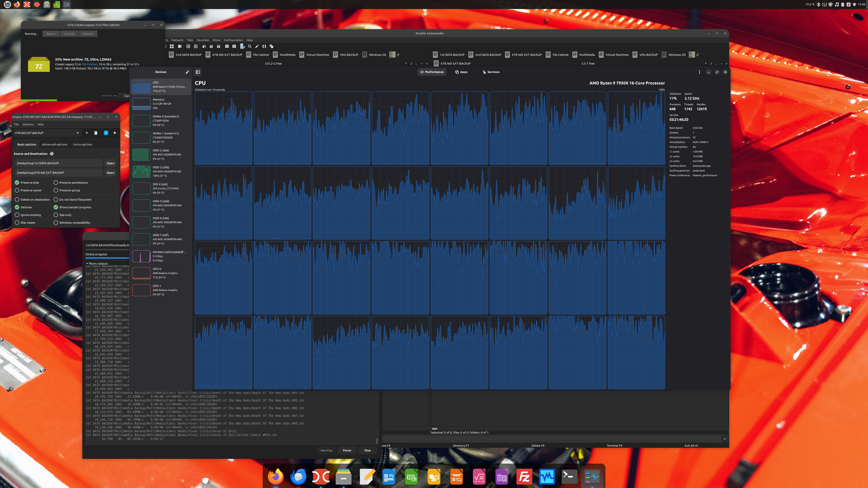868x488 pixels.
Task: Expand the dropdown arrow in the 7z progress window
Action: [115, 96]
